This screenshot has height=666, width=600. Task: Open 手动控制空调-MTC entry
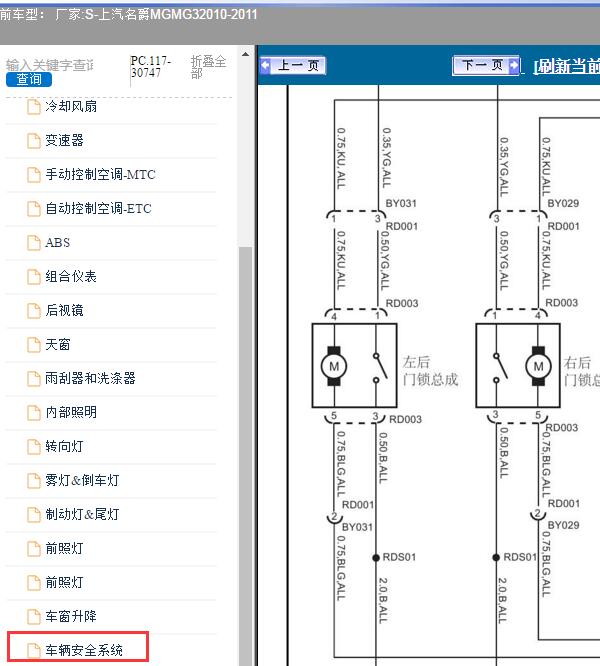point(100,174)
